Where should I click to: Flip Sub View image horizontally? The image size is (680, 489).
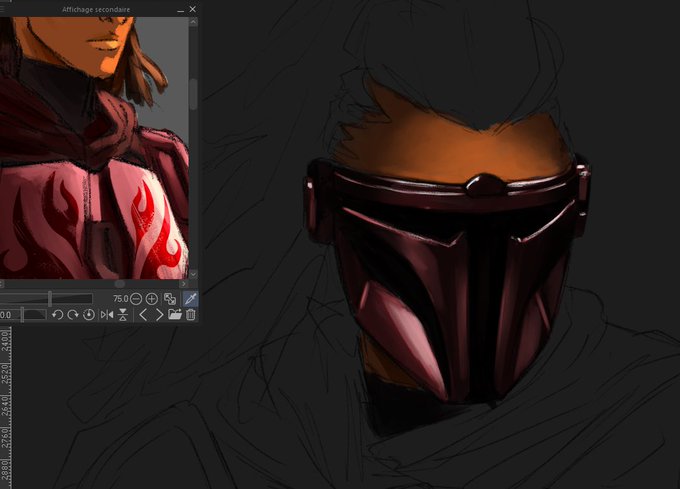[x=107, y=315]
